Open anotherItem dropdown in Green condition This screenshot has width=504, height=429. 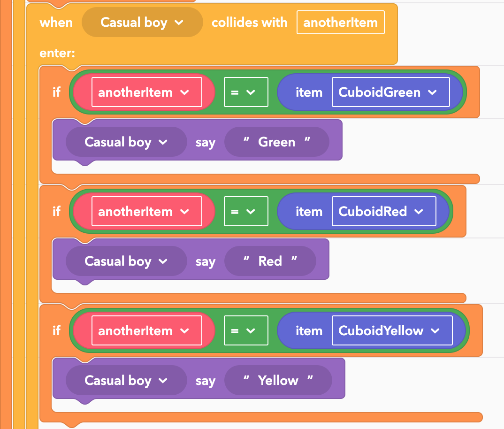tap(146, 92)
